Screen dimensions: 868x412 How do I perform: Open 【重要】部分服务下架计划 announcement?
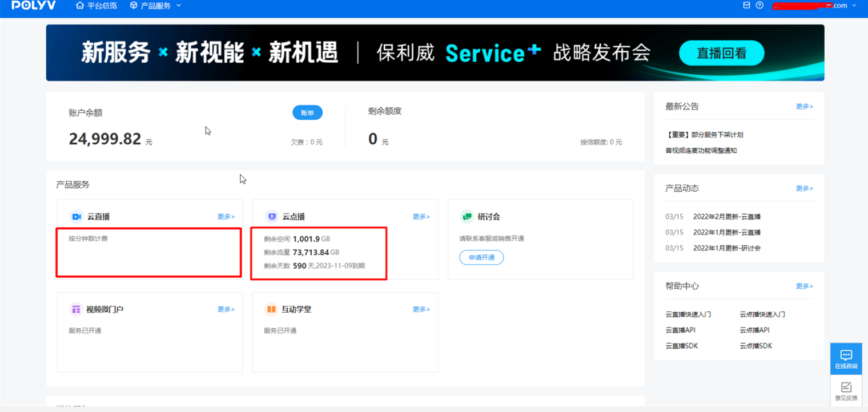(704, 135)
